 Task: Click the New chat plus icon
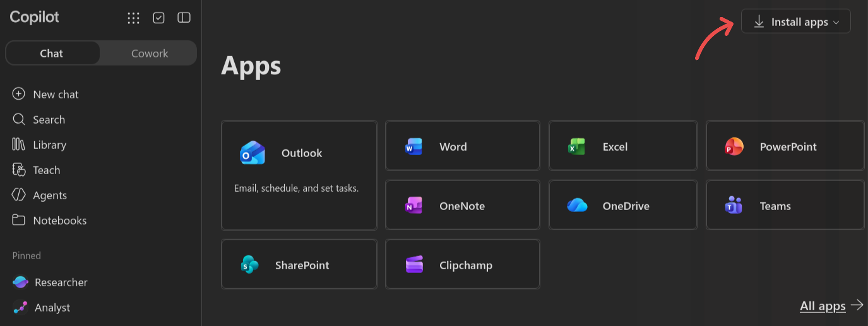[x=19, y=94]
